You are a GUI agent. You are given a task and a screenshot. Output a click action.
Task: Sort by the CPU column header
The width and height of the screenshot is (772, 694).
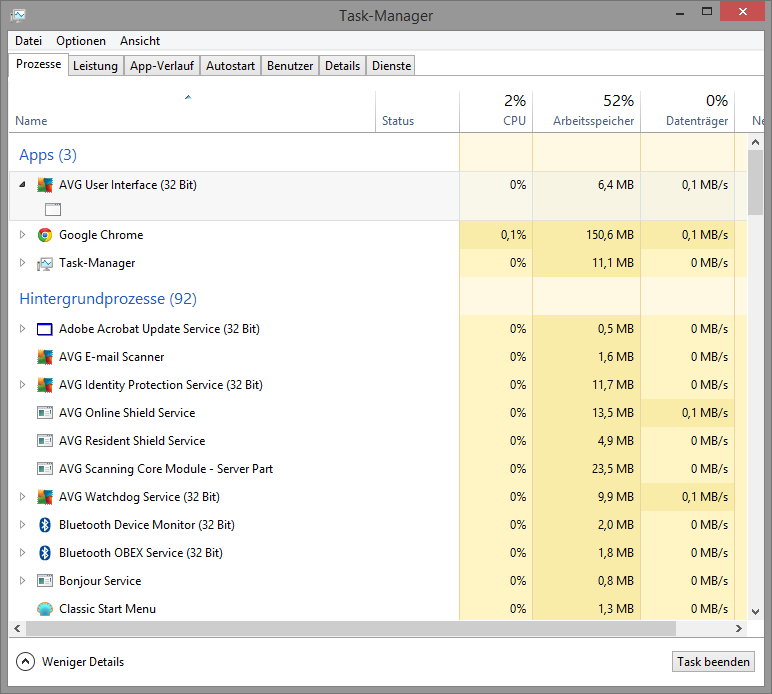point(496,112)
